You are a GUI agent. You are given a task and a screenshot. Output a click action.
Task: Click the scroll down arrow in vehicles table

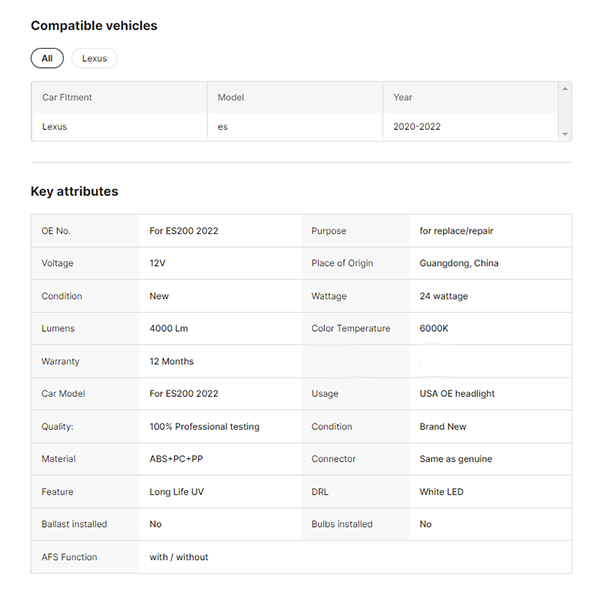click(x=565, y=134)
